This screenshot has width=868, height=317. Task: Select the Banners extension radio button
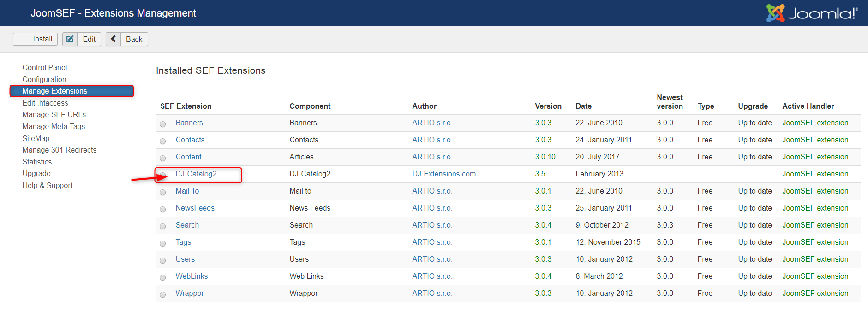click(x=163, y=124)
